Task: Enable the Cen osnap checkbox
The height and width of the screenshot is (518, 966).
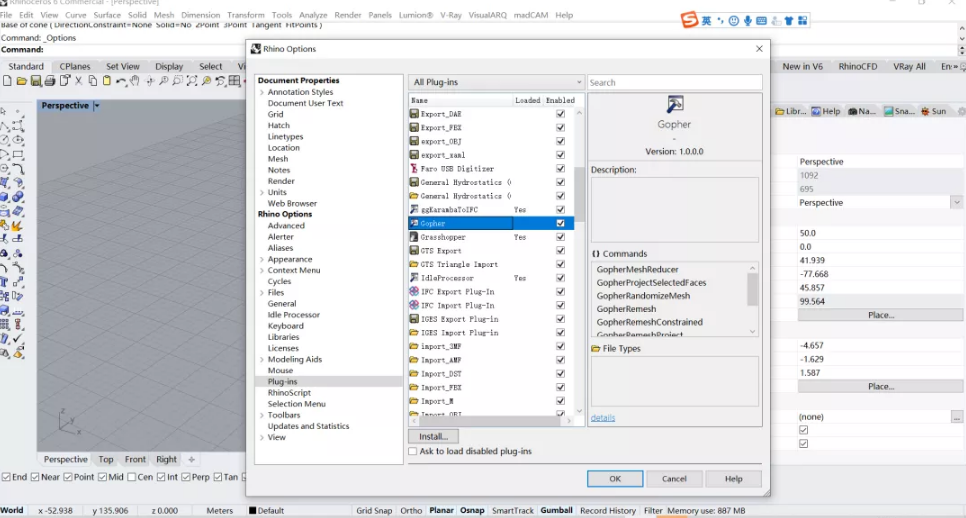Action: (131, 477)
